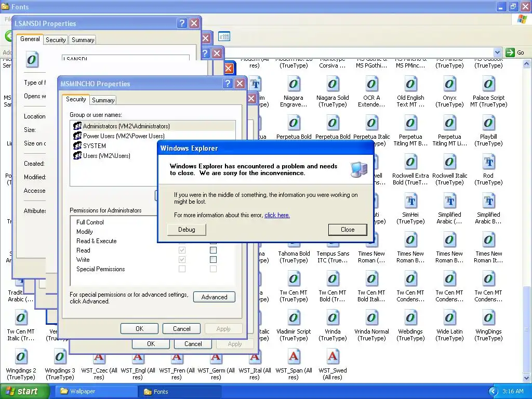Open General tab in LSANSDI Properties
This screenshot has width=532, height=399.
pyautogui.click(x=30, y=39)
